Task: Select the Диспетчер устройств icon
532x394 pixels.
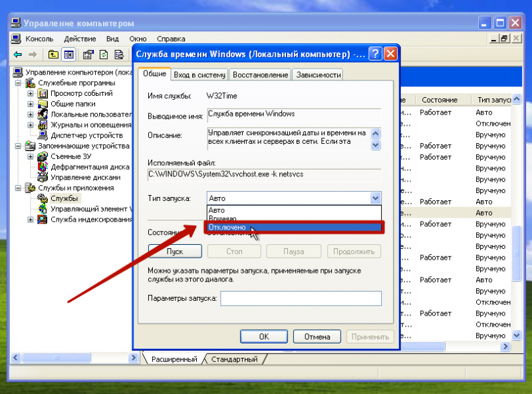Action: [43, 136]
